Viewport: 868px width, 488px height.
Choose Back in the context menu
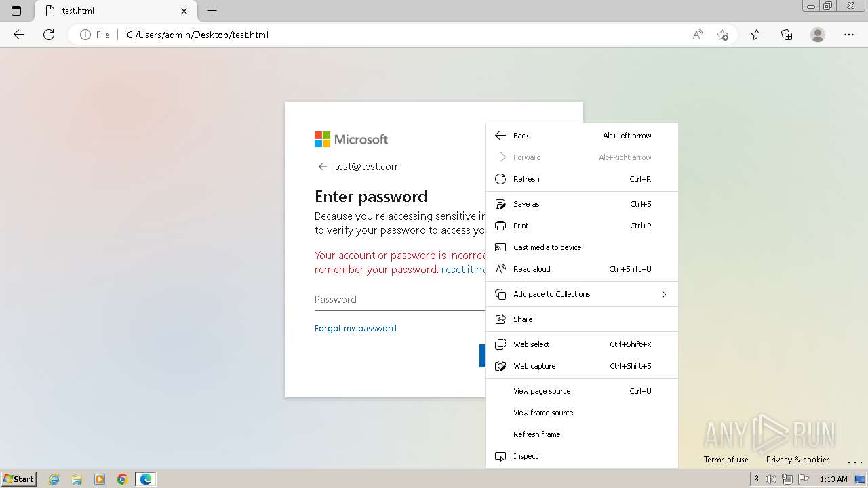582,136
